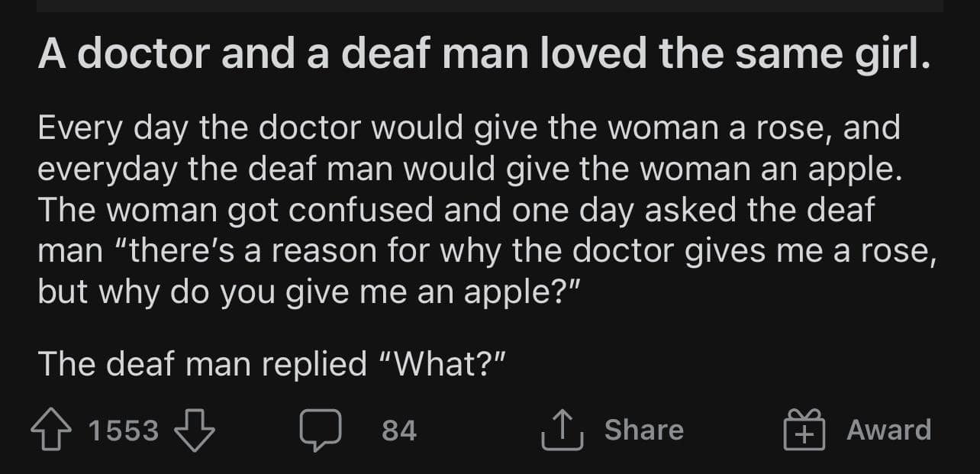This screenshot has height=474, width=980.
Task: Click the 84 comments count
Action: pos(399,431)
